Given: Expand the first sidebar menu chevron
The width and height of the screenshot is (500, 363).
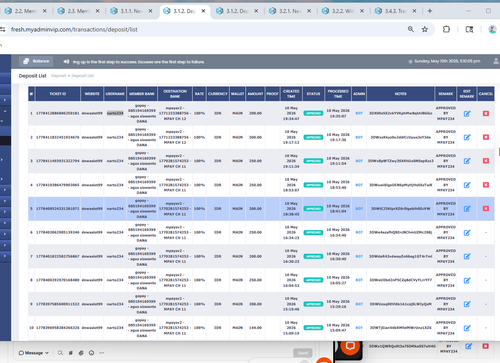Looking at the screenshot, I should point(5,100).
